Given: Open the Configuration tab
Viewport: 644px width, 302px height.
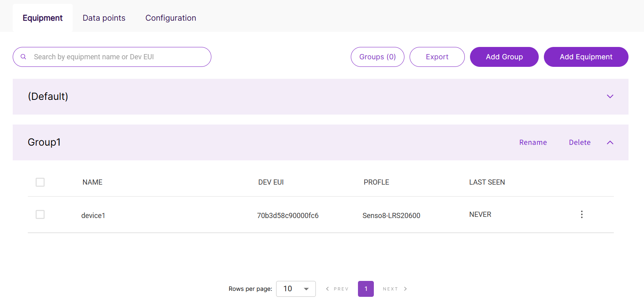Looking at the screenshot, I should click(x=170, y=18).
